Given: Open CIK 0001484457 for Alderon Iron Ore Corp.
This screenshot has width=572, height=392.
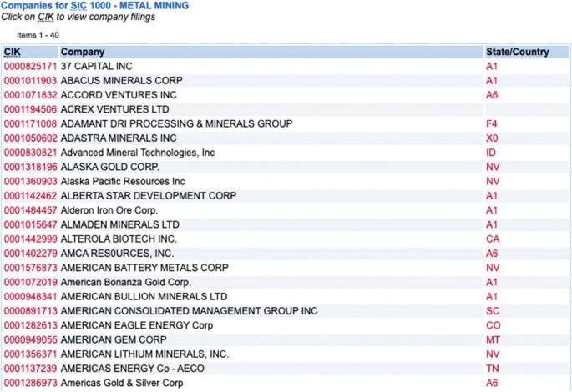Looking at the screenshot, I should click(30, 210).
